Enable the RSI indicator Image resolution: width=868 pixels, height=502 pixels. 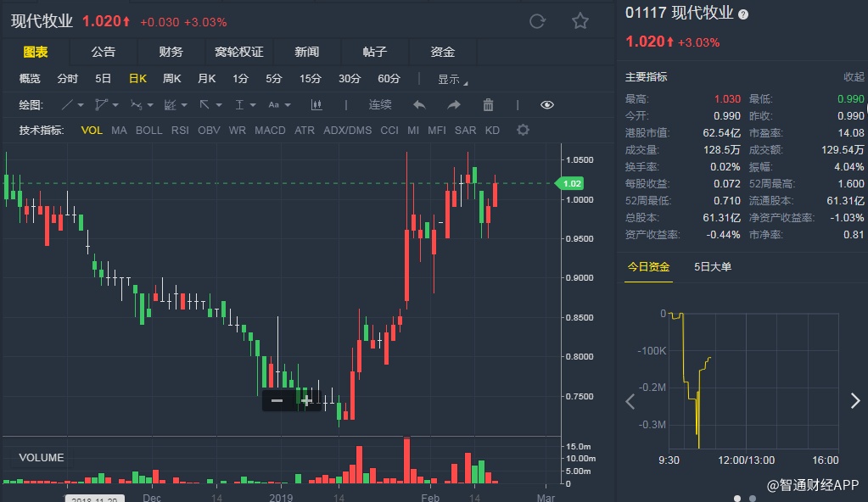(180, 130)
